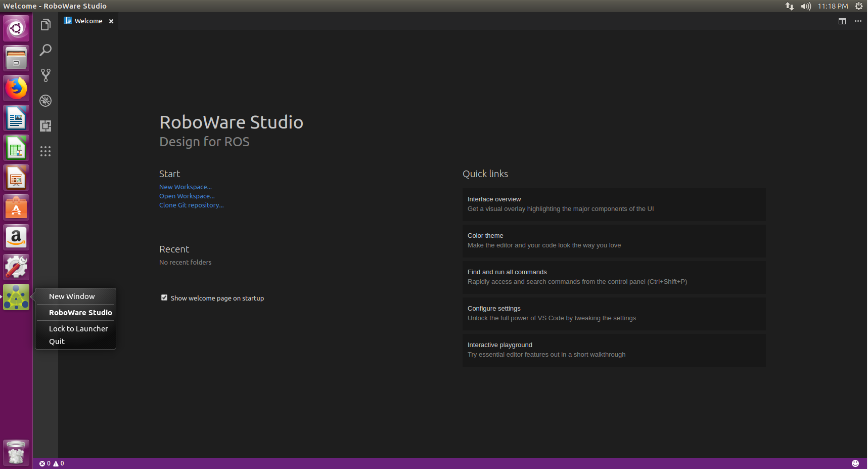Screen dimensions: 868x469
Task: Choose Lock to Launcher menu item
Action: (76, 329)
